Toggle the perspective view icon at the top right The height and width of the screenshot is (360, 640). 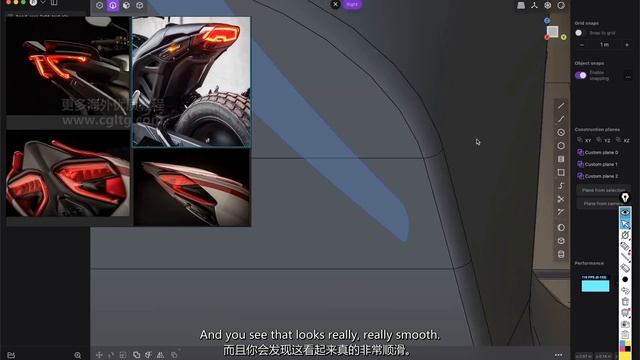click(521, 5)
